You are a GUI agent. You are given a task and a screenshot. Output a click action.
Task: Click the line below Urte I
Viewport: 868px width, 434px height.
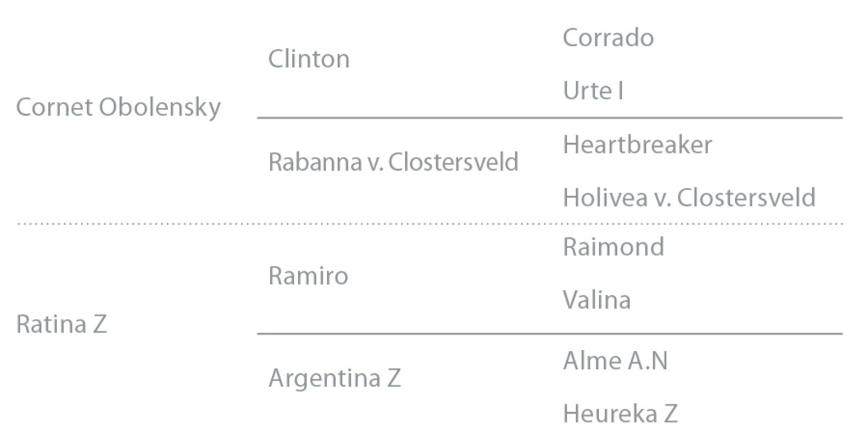pyautogui.click(x=550, y=117)
